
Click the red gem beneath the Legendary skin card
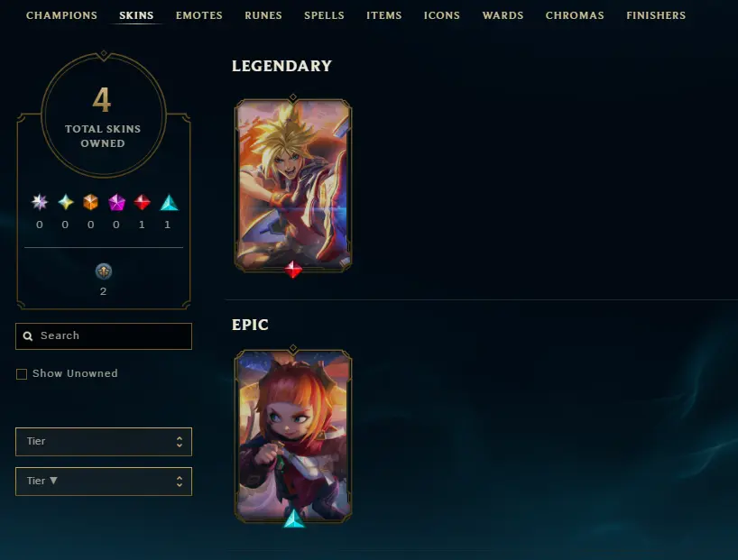(292, 270)
